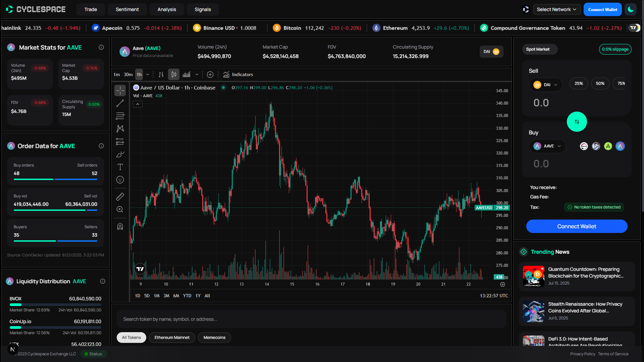
Task: Select the 1h timeframe
Action: pos(139,74)
